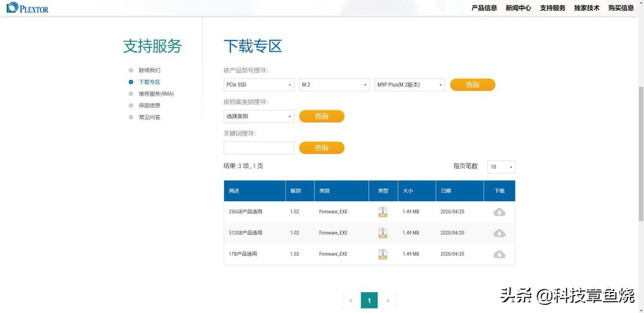
Task: Go to 维修服务(RMA) page
Action: tap(156, 93)
